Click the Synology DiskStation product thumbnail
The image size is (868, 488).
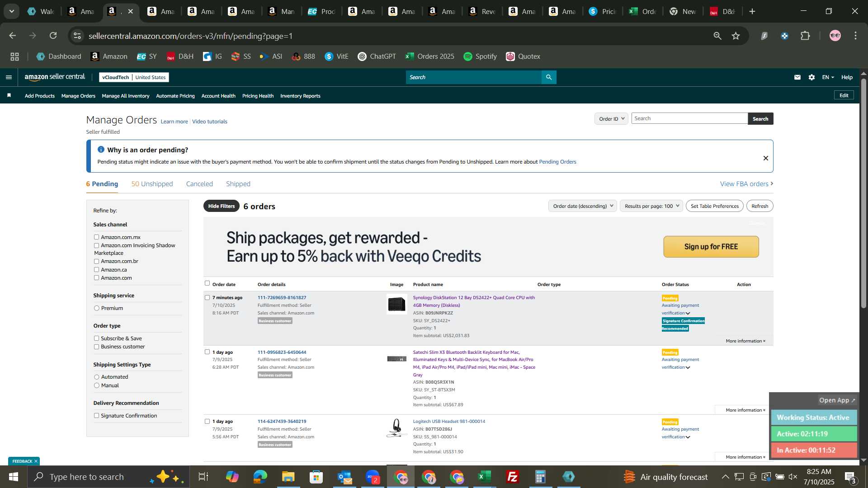tap(396, 304)
